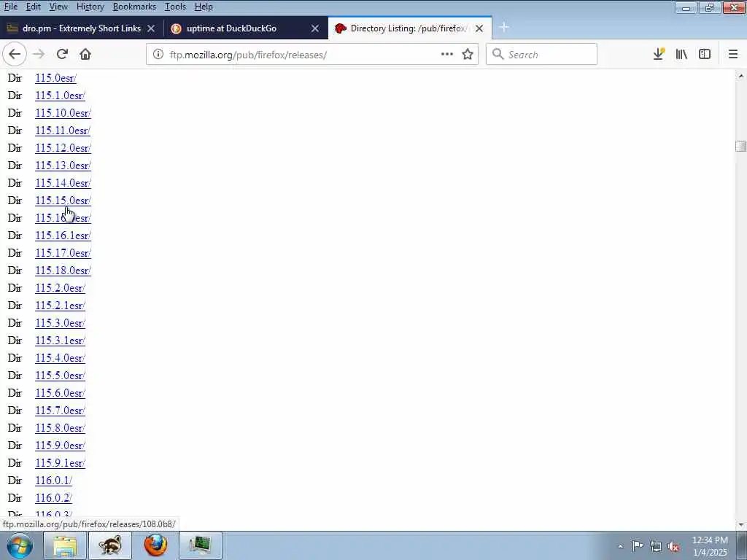This screenshot has width=747, height=560.
Task: Open the 115.17.0esr/ directory link
Action: pyautogui.click(x=63, y=253)
